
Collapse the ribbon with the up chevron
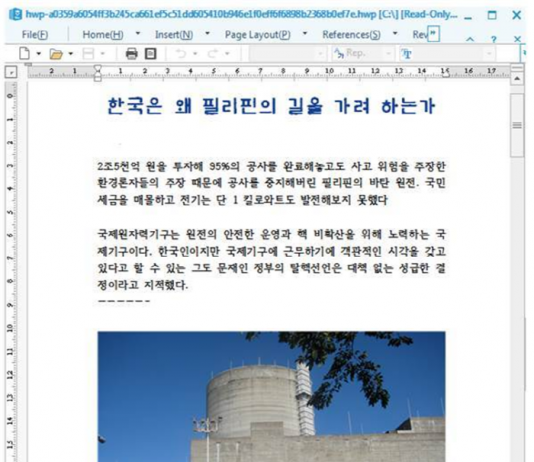pyautogui.click(x=470, y=39)
